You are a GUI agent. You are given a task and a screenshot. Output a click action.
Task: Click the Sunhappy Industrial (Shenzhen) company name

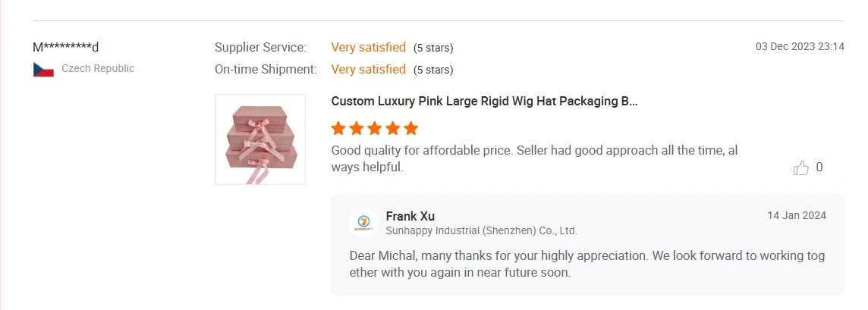(481, 230)
